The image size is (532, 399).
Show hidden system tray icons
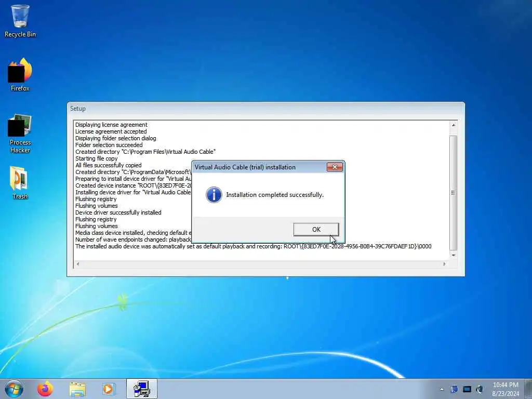(442, 389)
